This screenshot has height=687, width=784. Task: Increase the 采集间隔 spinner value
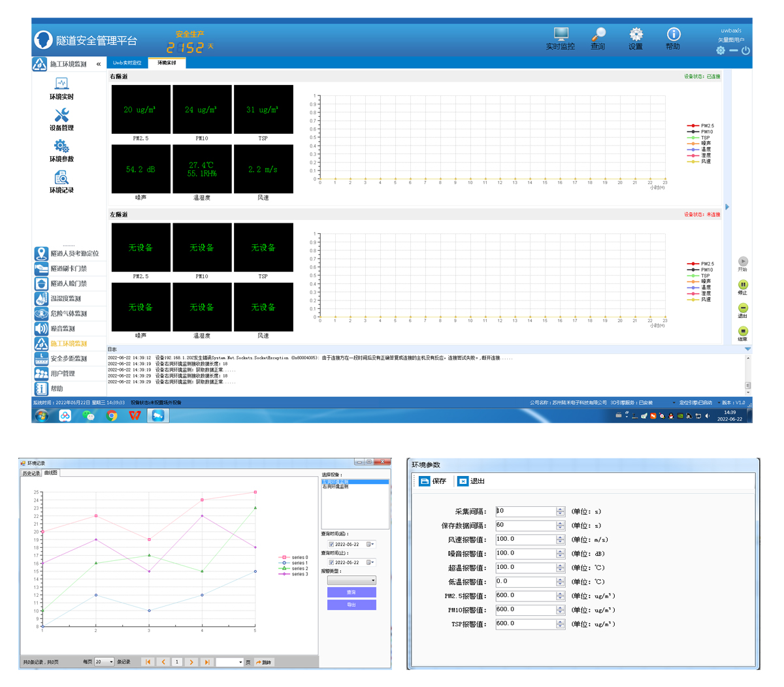(560, 509)
